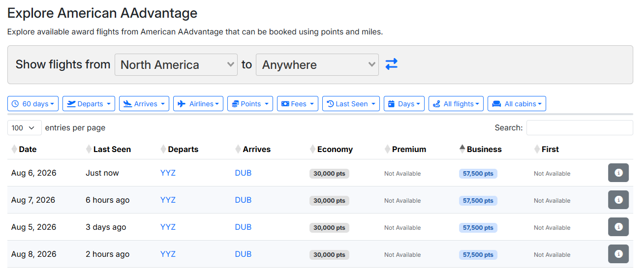The width and height of the screenshot is (644, 277).
Task: Sort by Date column arrow
Action: pyautogui.click(x=14, y=149)
